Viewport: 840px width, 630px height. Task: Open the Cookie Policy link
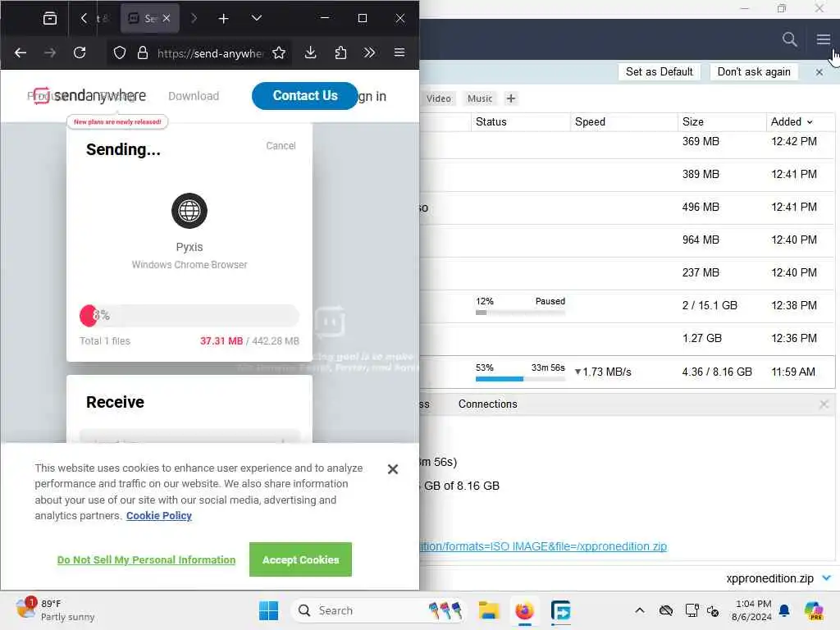pos(159,515)
